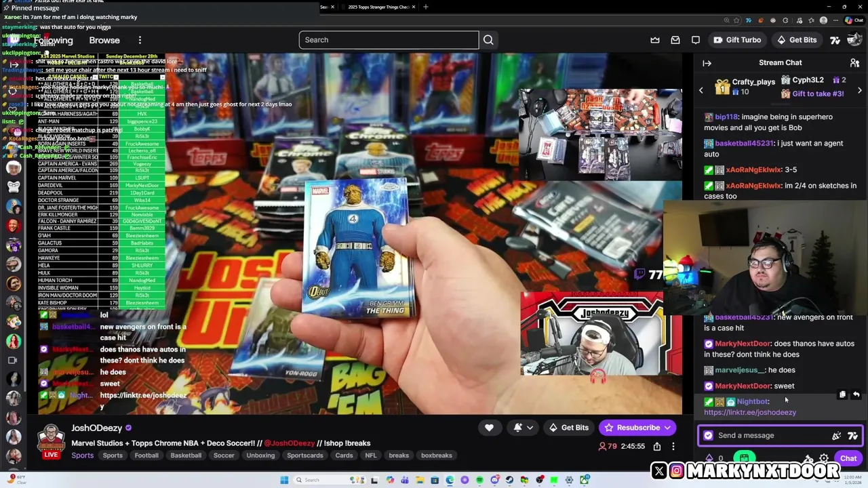Click the JoshODeezy channel name
868x488 pixels.
coord(96,428)
